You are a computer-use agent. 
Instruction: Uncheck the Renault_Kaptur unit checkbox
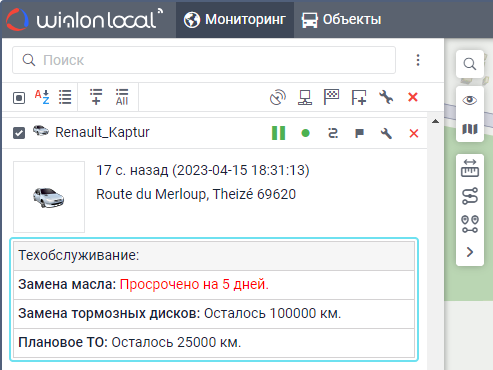(x=19, y=133)
